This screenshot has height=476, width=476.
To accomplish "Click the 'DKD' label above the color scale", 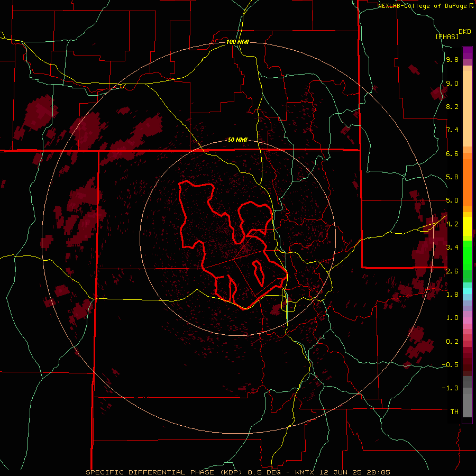I will pyautogui.click(x=465, y=32).
